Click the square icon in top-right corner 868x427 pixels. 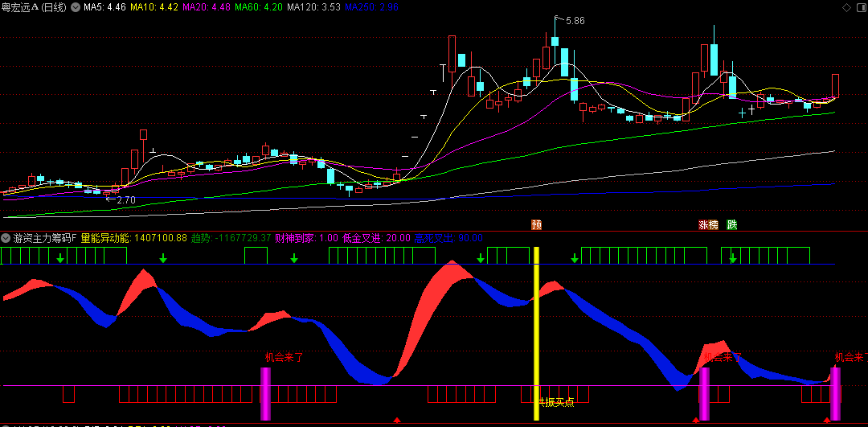(x=859, y=7)
